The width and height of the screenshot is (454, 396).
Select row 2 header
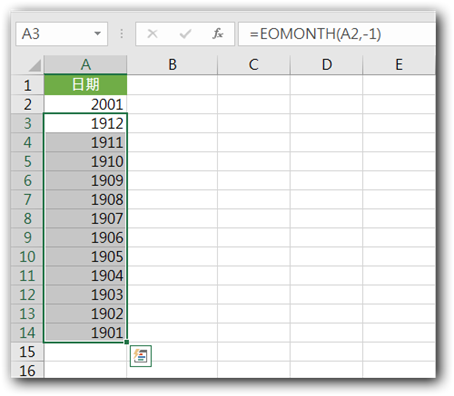click(27, 104)
